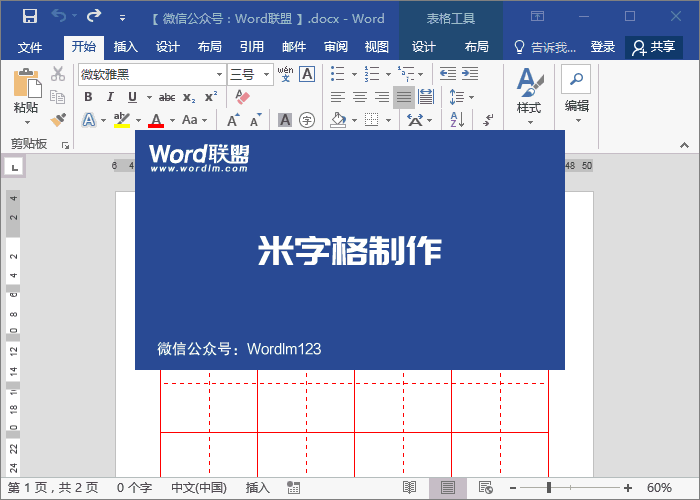Insert enclosed character (字)
This screenshot has height=500, width=700.
pos(307,120)
